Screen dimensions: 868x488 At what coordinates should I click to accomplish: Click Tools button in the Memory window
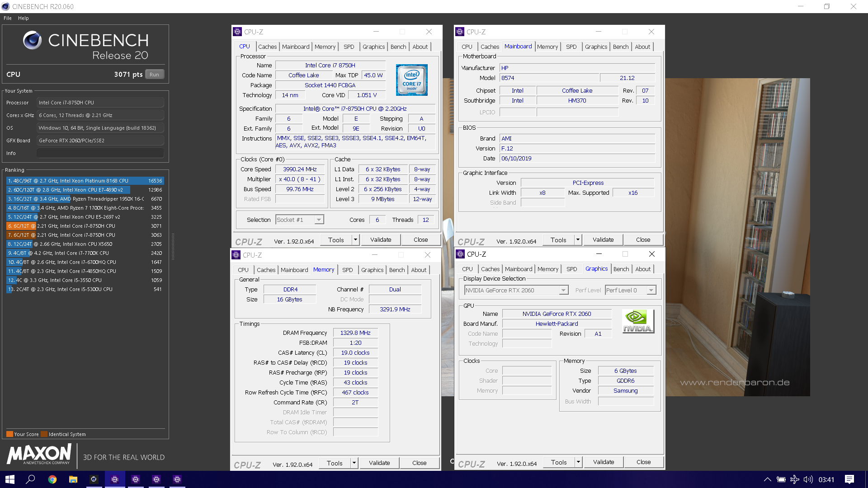pyautogui.click(x=335, y=463)
